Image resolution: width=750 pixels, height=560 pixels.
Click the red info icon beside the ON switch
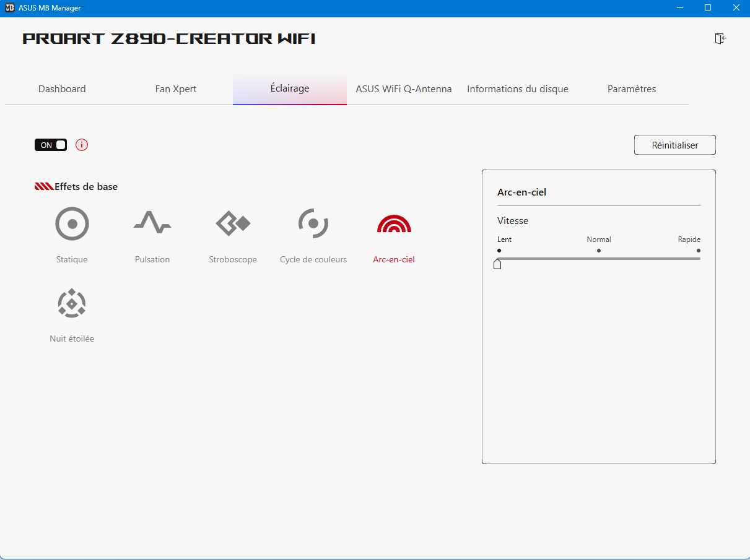(82, 145)
